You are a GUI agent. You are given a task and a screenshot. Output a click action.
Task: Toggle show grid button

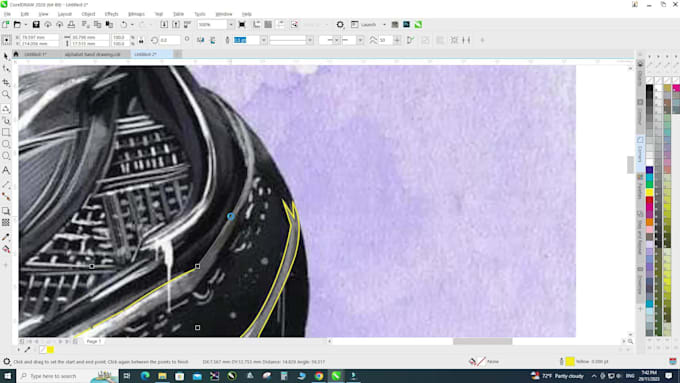coord(268,25)
